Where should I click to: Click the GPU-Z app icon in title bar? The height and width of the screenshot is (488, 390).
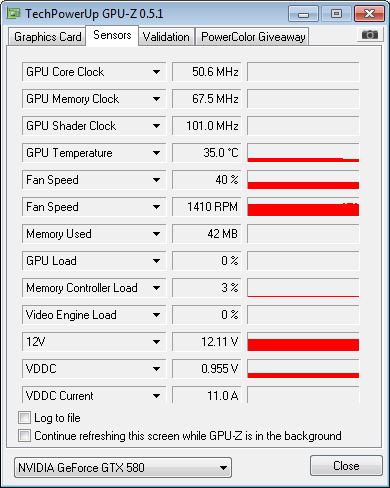pyautogui.click(x=14, y=13)
